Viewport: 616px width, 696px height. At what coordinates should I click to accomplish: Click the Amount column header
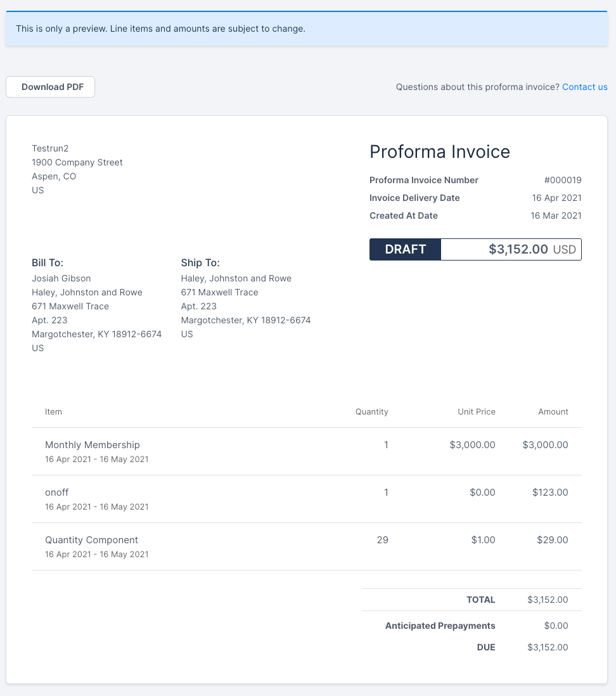pyautogui.click(x=553, y=412)
